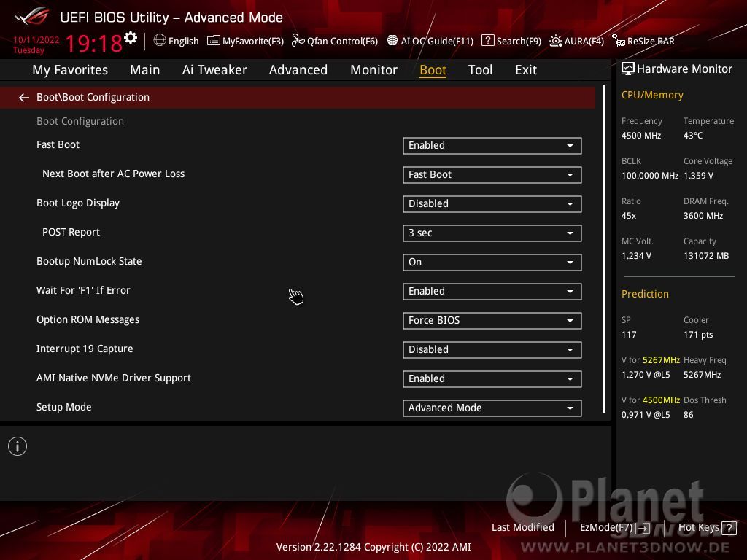The height and width of the screenshot is (560, 747).
Task: Select the Boot tab
Action: pos(433,70)
